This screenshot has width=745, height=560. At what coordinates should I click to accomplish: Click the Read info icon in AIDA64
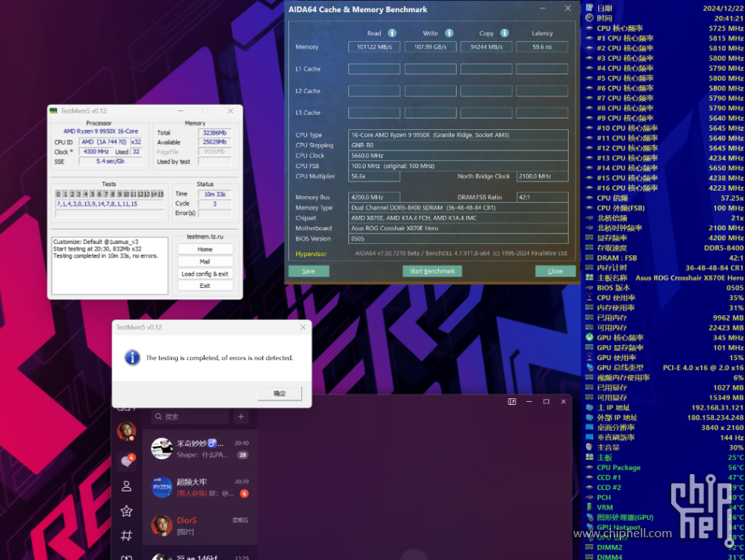[x=392, y=33]
